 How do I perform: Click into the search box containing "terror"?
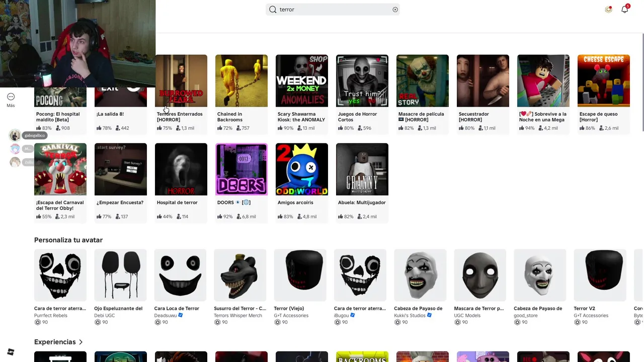[333, 10]
